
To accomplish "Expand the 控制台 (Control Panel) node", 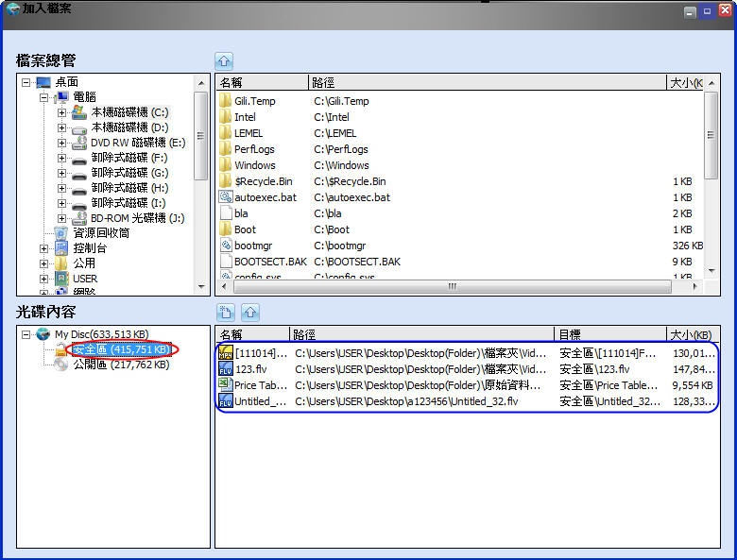I will pyautogui.click(x=43, y=249).
